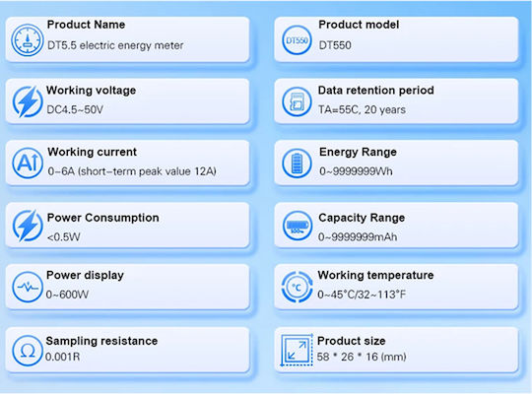Click the DT550 circular badge icon
Viewport: 532px width, 394px height.
297,40
